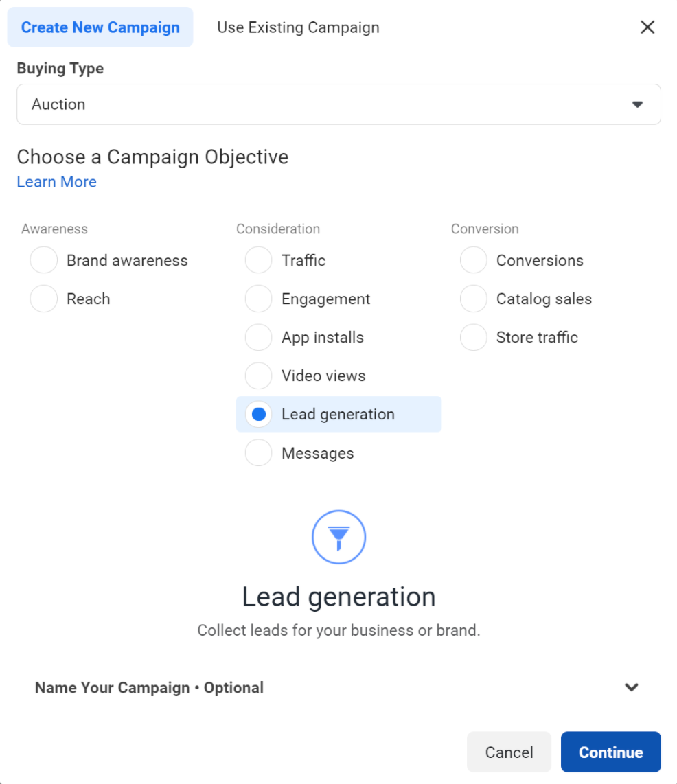The height and width of the screenshot is (784, 677).
Task: Switch to the Create New Campaign tab
Action: point(100,27)
